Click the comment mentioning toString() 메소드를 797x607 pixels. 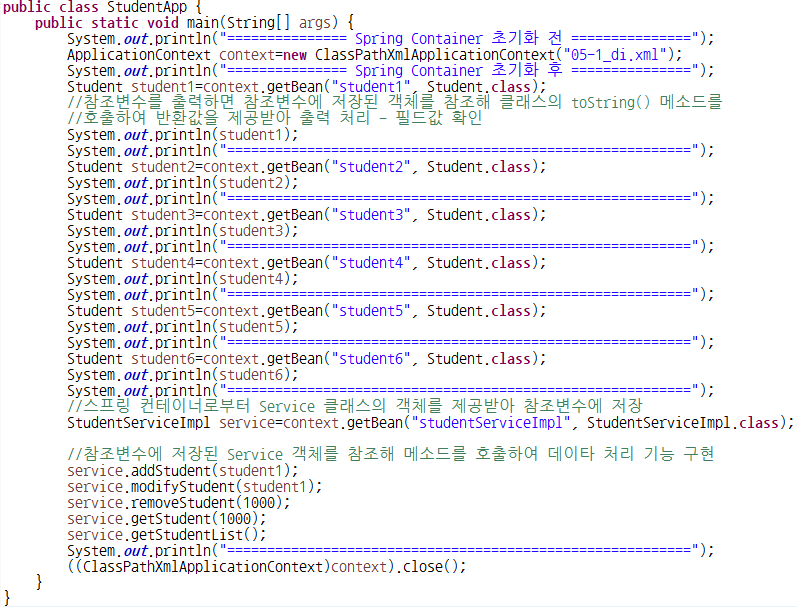pyautogui.click(x=394, y=102)
